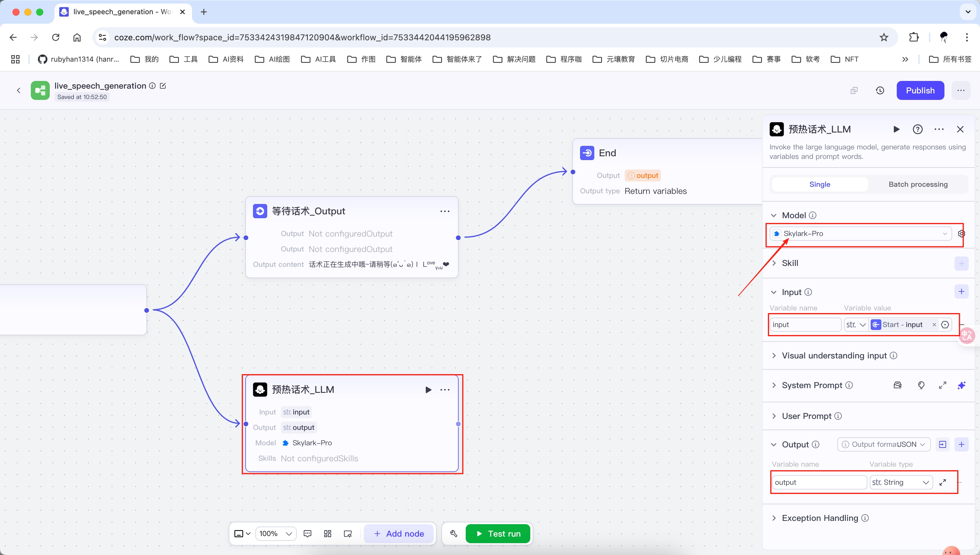
Task: Click the AI optimize prompt sparkle icon
Action: pyautogui.click(x=961, y=385)
